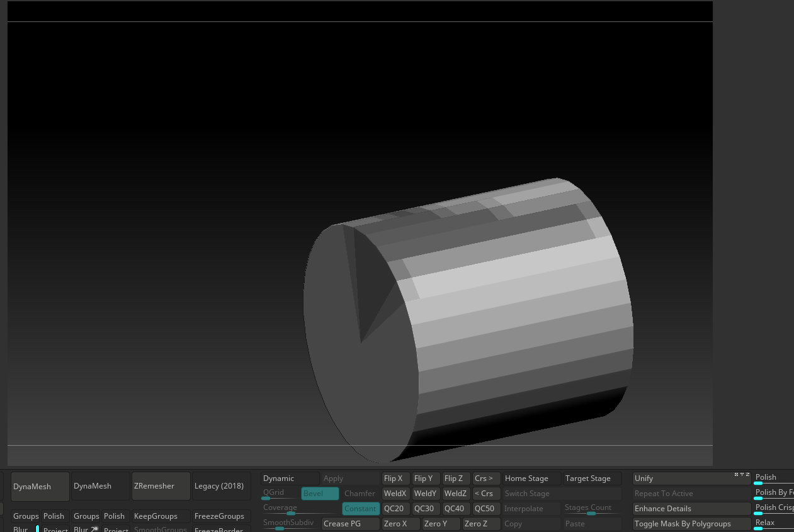Apply QC20 crease level
Image resolution: width=794 pixels, height=532 pixels.
tap(395, 508)
